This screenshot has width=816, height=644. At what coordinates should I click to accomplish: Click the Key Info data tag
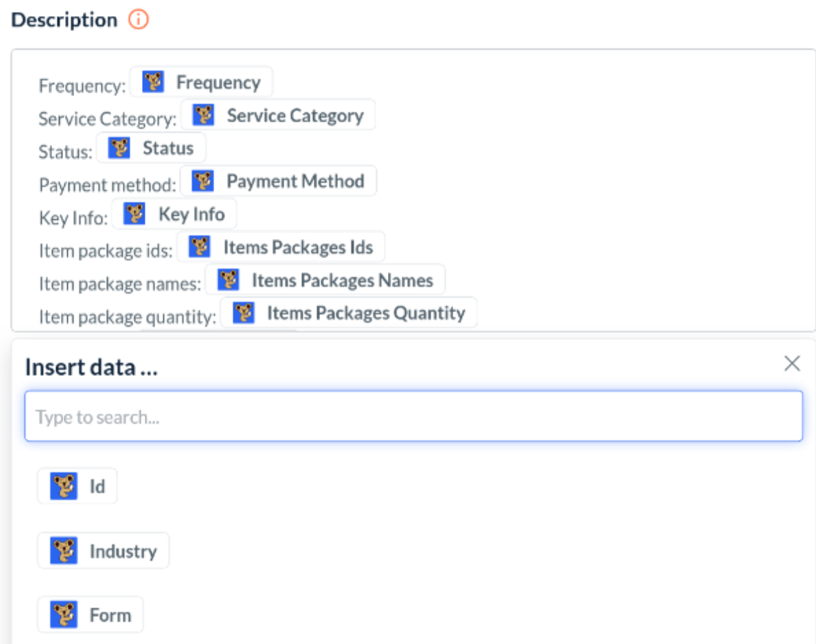point(175,214)
